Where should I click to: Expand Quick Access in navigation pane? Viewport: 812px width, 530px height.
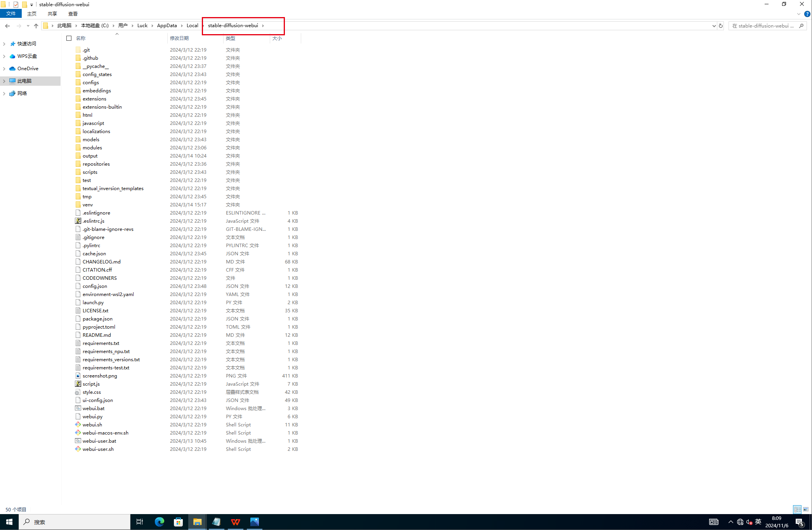tap(4, 44)
